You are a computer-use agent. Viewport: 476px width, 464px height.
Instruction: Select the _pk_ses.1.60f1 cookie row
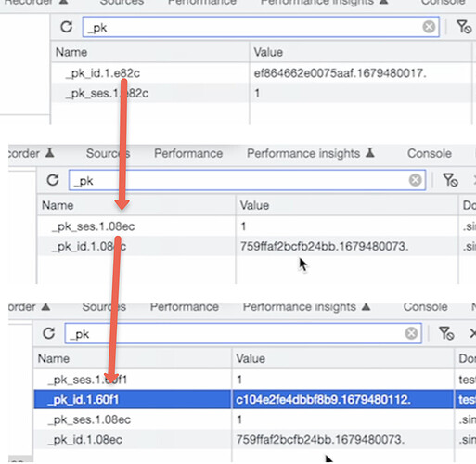(87, 380)
